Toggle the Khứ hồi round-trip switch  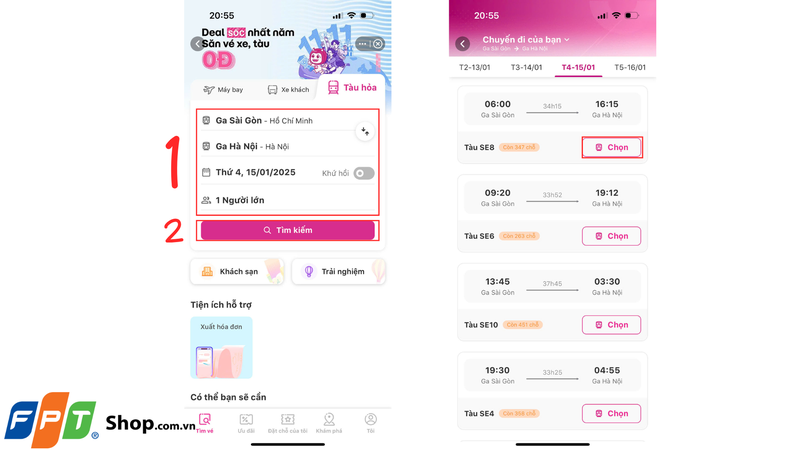pos(364,173)
